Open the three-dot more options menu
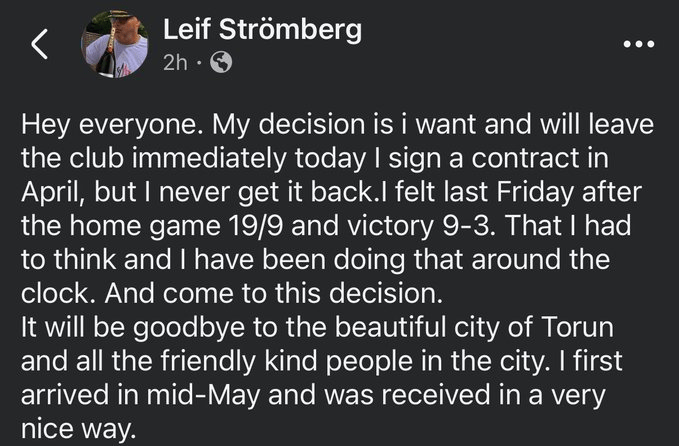This screenshot has height=446, width=679. pos(636,45)
